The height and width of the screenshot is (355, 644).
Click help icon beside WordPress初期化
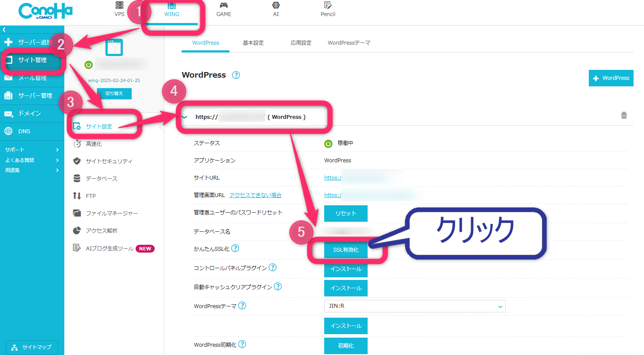[242, 344]
